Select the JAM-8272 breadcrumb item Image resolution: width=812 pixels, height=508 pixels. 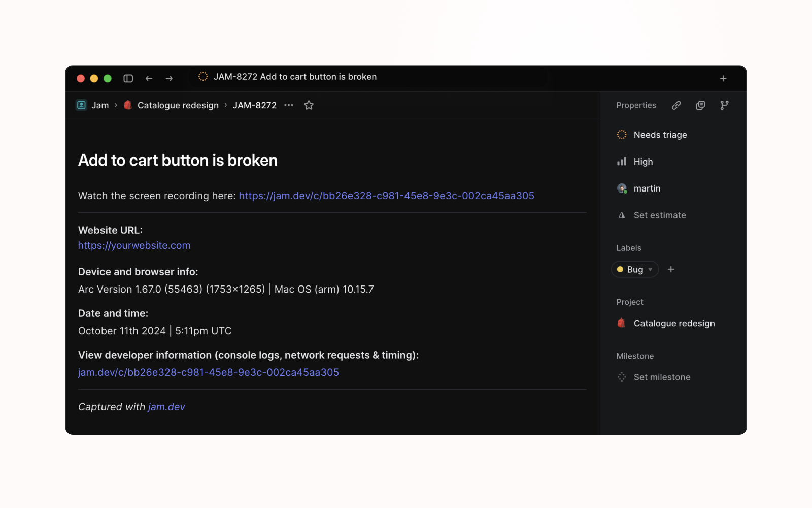coord(255,105)
